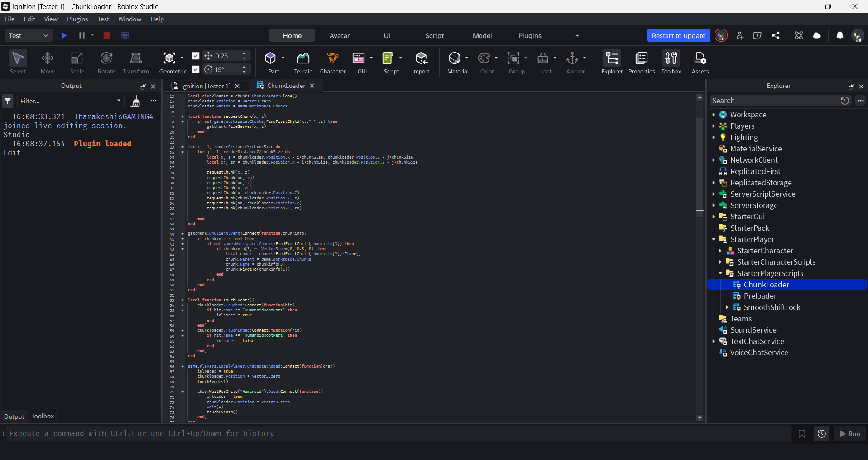The image size is (868, 460).
Task: Open notifications bell
Action: tap(839, 35)
